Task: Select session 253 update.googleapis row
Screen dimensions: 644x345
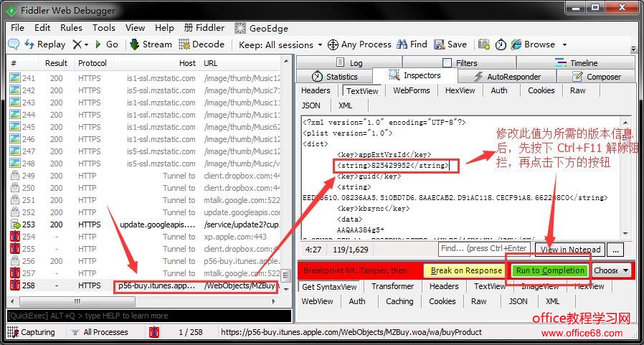Action: pos(143,225)
